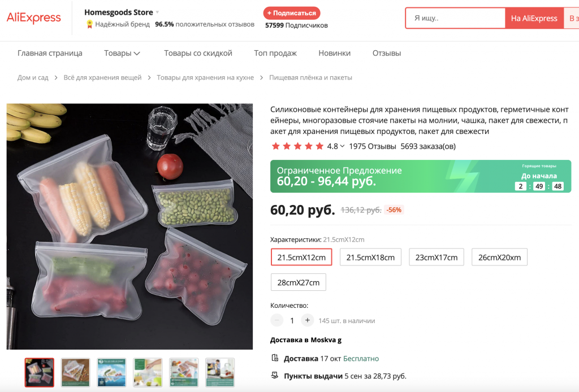The image size is (579, 392).
Task: Open the Новинки menu item
Action: [x=334, y=53]
